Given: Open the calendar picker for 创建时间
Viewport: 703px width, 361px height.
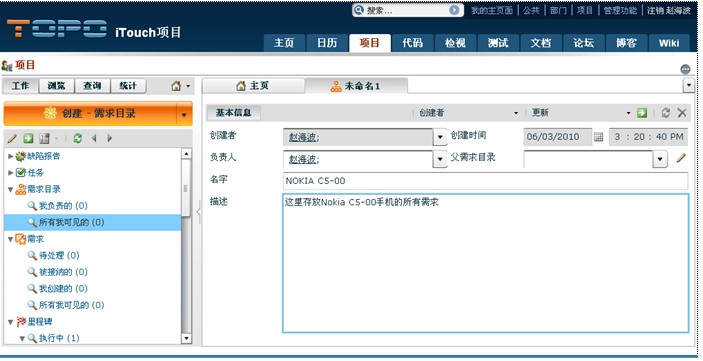Looking at the screenshot, I should click(x=599, y=137).
